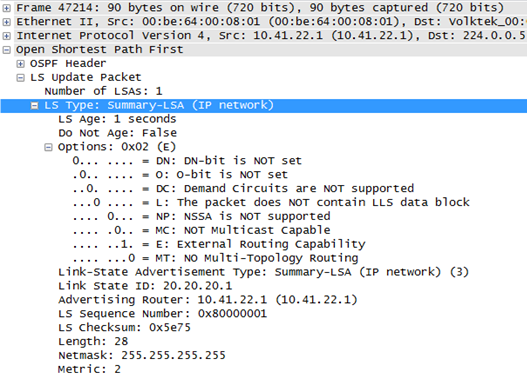Select the Metric: 2 row
The height and width of the screenshot is (383, 528).
89,370
